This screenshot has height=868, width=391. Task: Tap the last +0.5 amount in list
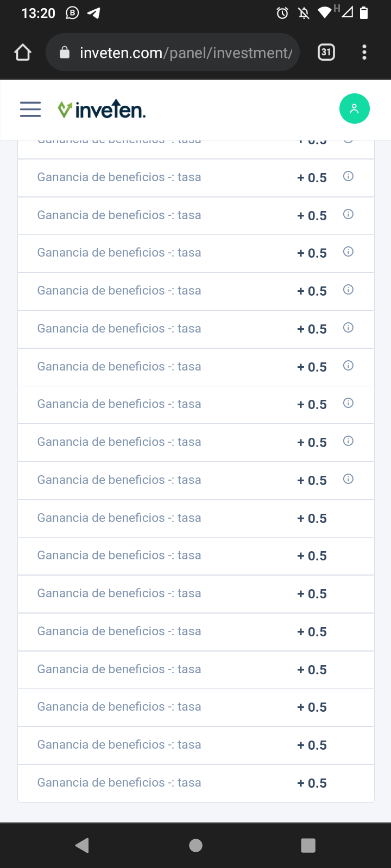tap(312, 783)
